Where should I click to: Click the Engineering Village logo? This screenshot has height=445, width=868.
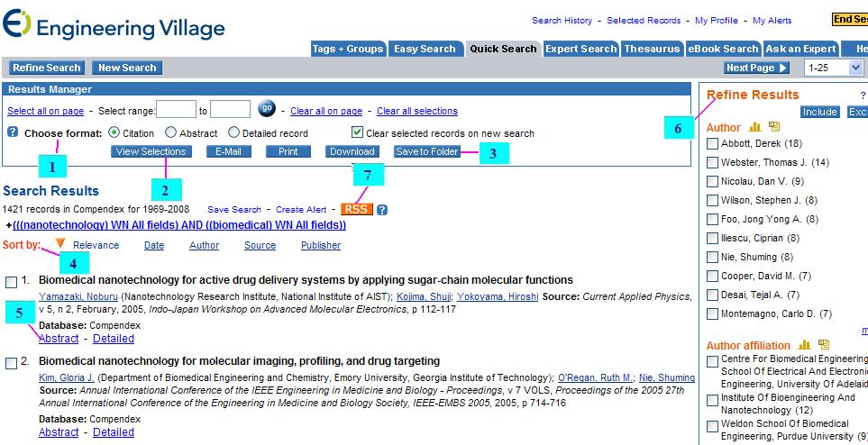[x=114, y=25]
